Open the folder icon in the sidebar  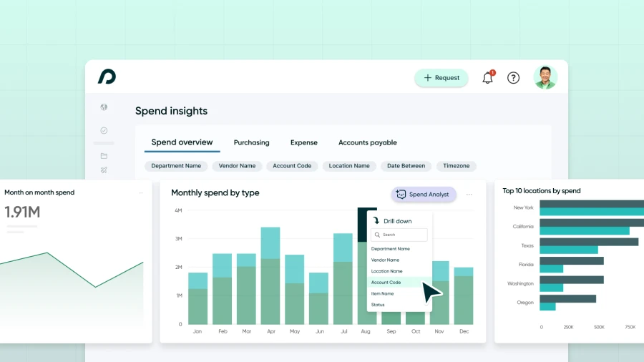click(104, 156)
